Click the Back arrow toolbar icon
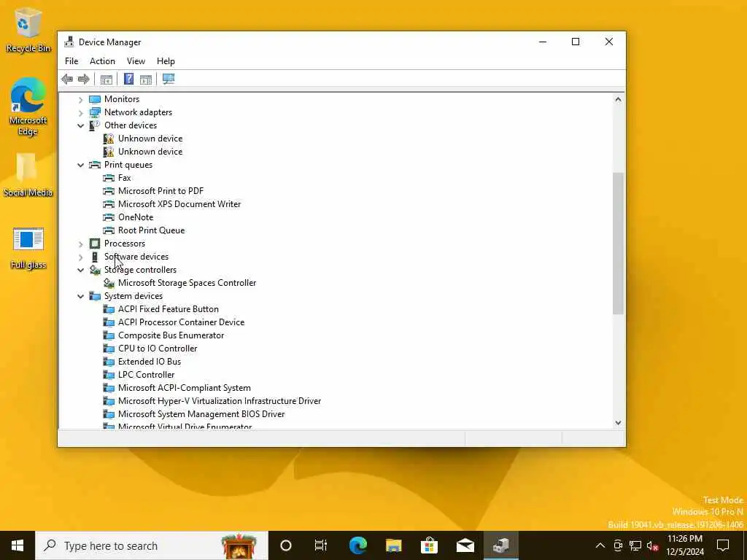The image size is (747, 560). point(67,79)
